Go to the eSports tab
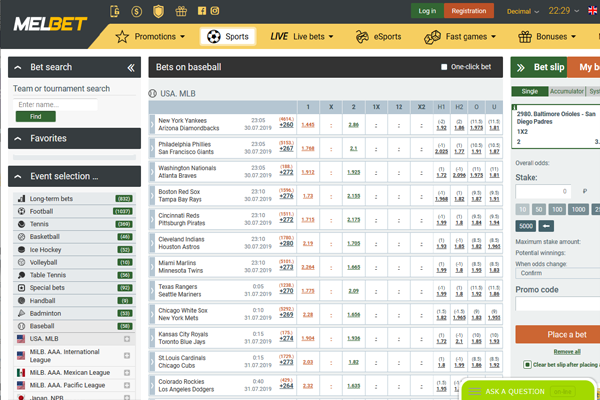This screenshot has width=600, height=400. [378, 37]
